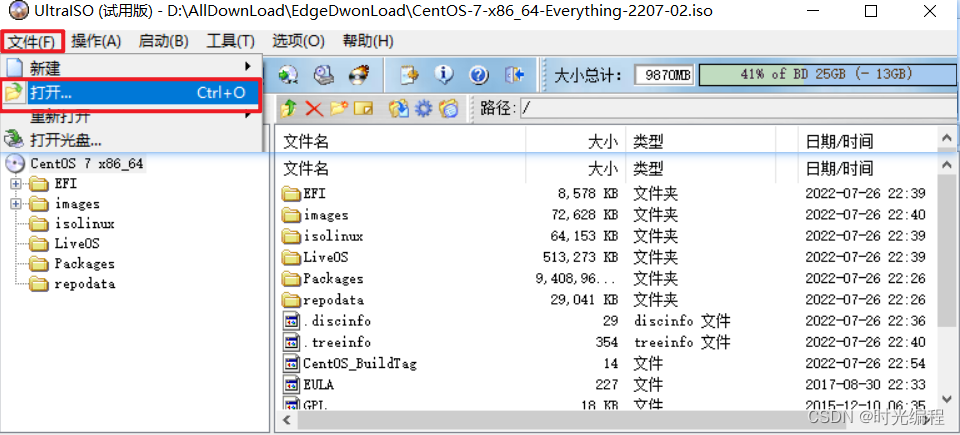960x435 pixels.
Task: Click the notepad with orange arrow toolbar icon
Action: [409, 75]
